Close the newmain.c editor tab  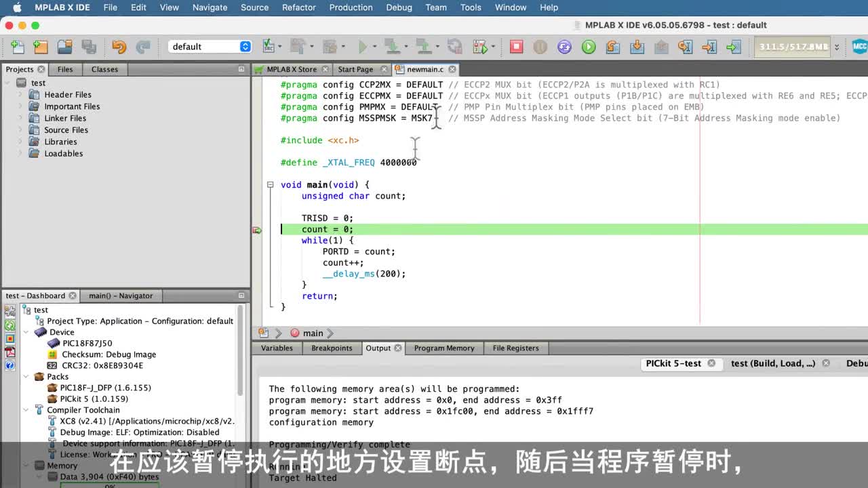click(x=452, y=69)
